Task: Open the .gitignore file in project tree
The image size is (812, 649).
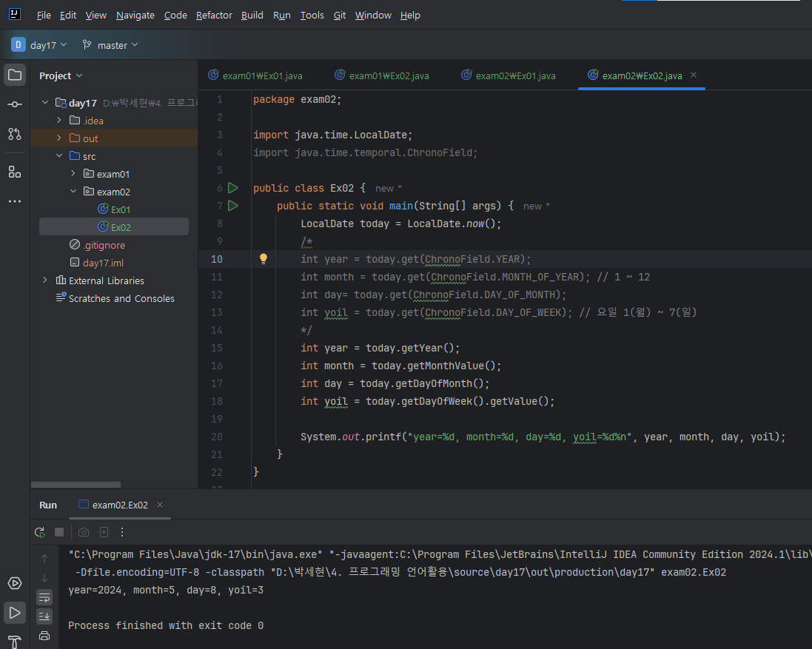Action: point(104,245)
